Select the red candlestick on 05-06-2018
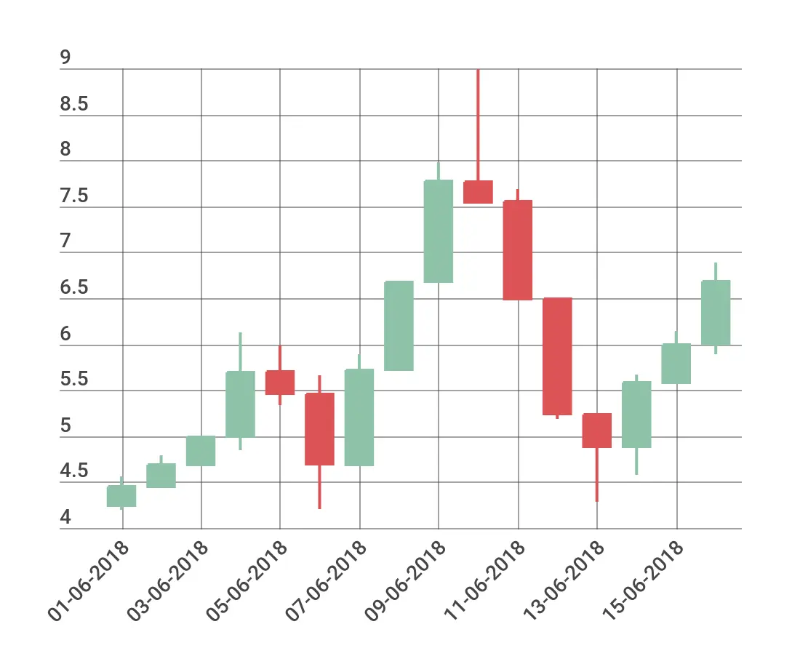The width and height of the screenshot is (800, 672). [280, 383]
